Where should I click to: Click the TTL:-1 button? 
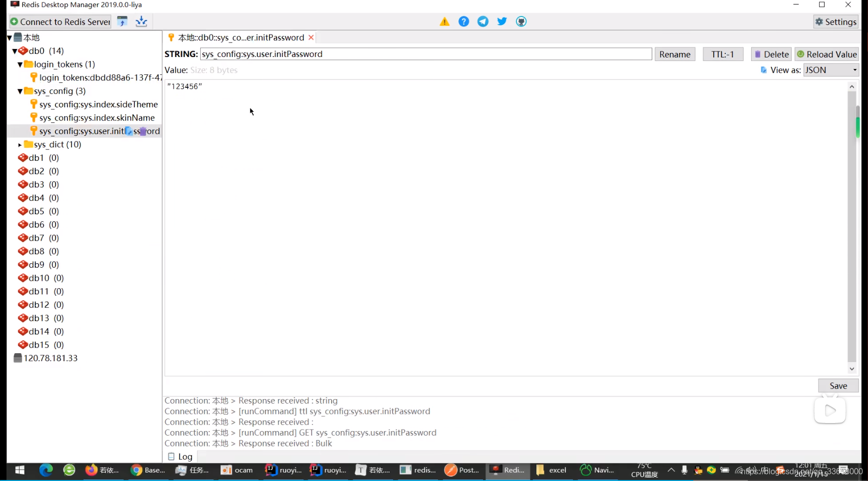(723, 54)
